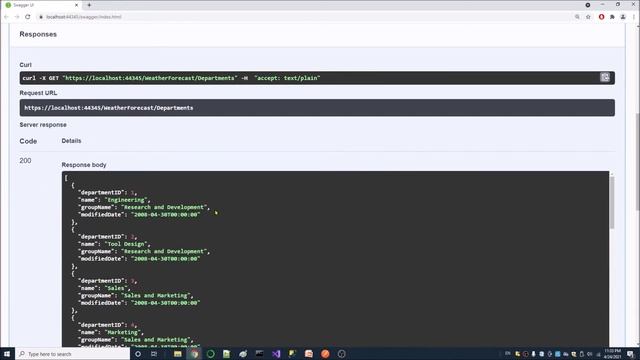Click the 200 response code

click(x=25, y=161)
